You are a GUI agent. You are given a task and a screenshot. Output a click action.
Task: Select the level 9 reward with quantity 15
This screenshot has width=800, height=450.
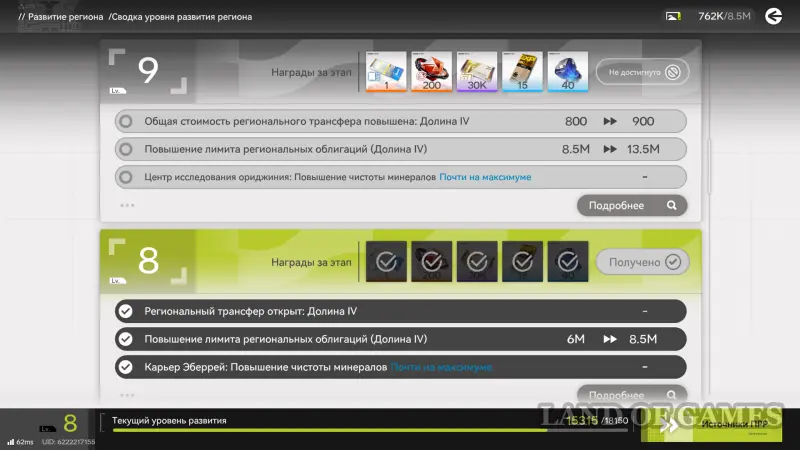(521, 72)
